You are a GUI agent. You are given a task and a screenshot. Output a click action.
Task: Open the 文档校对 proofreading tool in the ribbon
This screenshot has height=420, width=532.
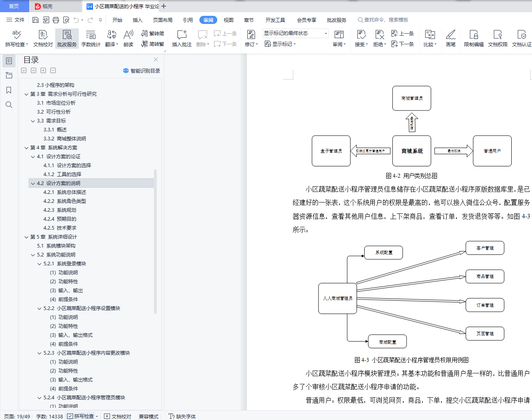(x=43, y=39)
